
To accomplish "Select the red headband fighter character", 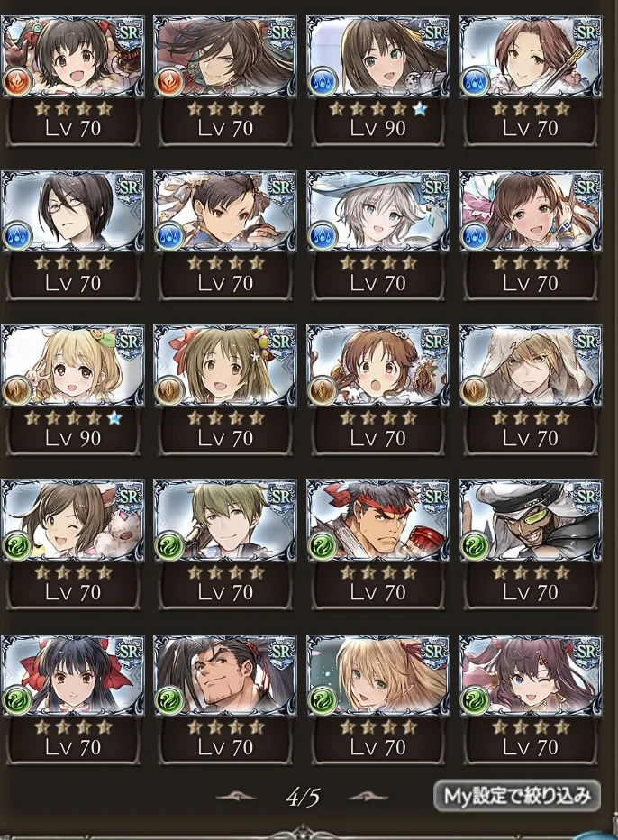I will [378, 521].
